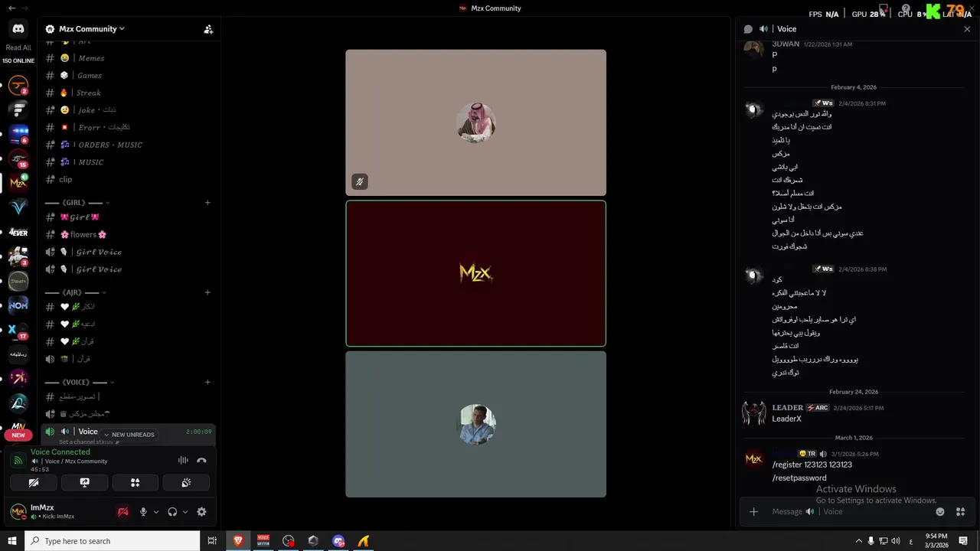Click Windows Start button
980x551 pixels.
point(11,541)
